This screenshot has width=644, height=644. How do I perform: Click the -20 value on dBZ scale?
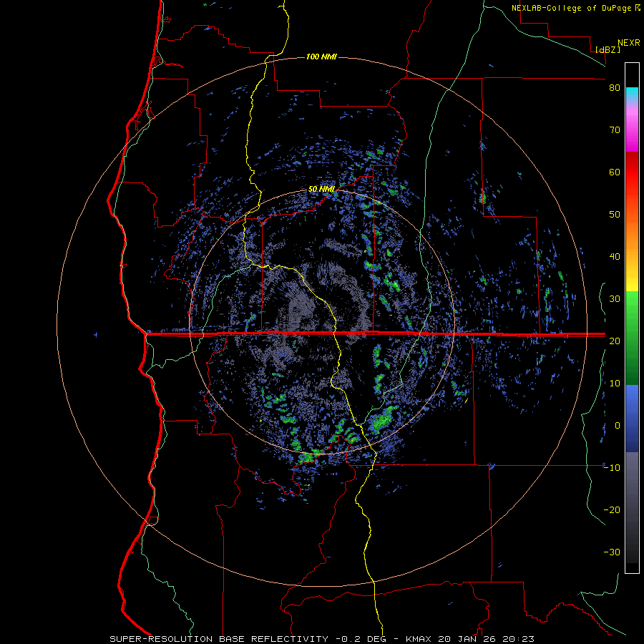[612, 509]
